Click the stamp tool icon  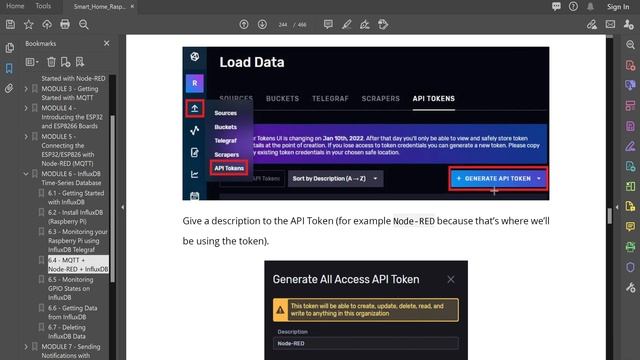tap(383, 24)
